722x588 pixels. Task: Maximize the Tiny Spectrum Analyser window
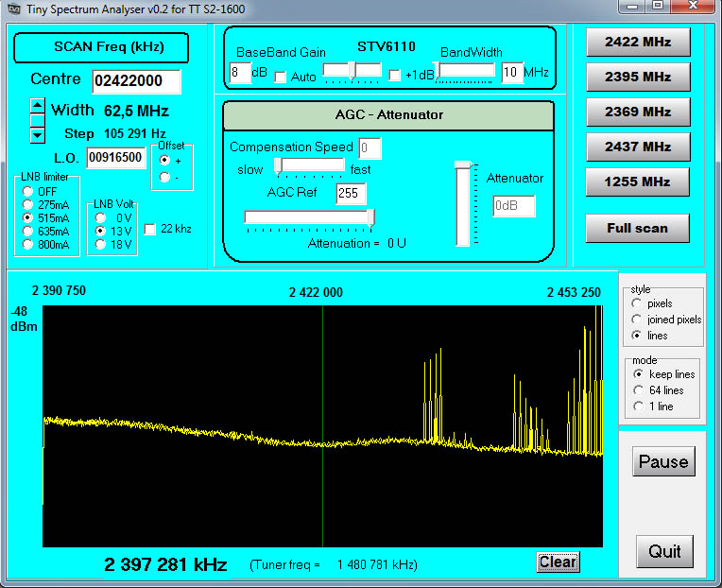[x=658, y=6]
